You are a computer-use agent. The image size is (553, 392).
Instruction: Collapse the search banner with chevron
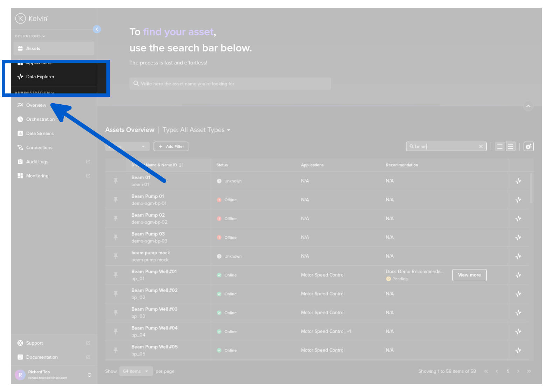coord(528,106)
